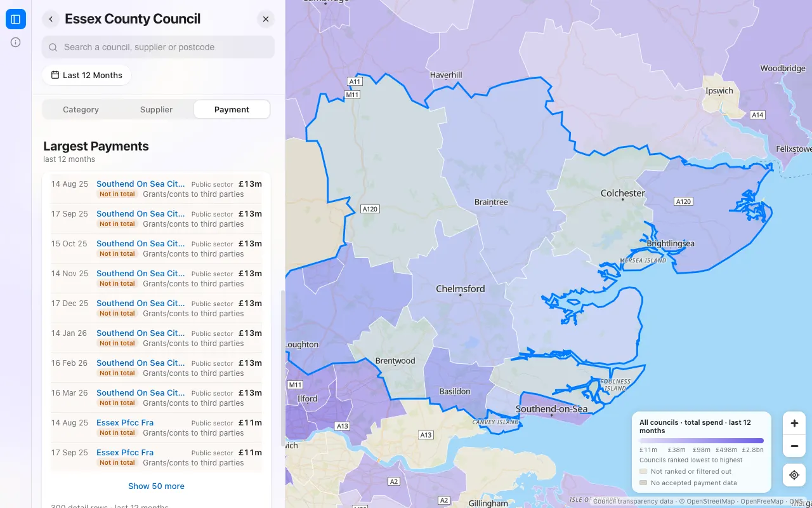Open the info icon in left rail
Screen dimensions: 812x508
tap(16, 43)
